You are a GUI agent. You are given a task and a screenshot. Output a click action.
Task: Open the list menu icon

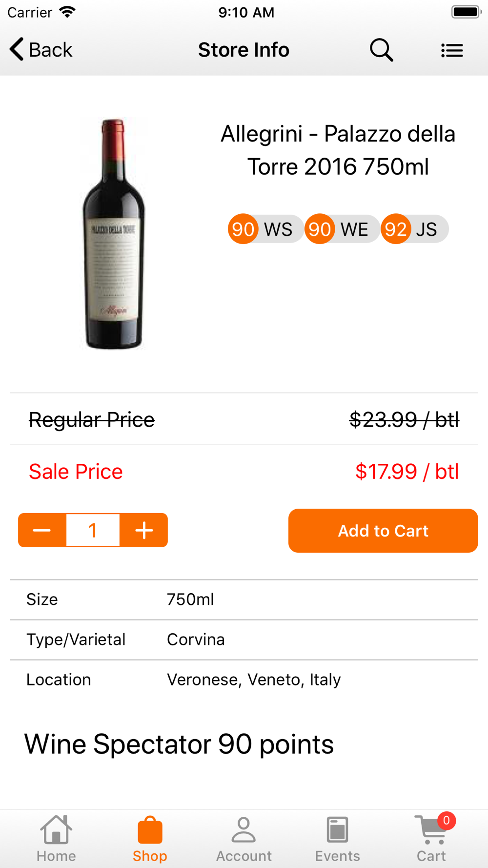[x=452, y=50]
